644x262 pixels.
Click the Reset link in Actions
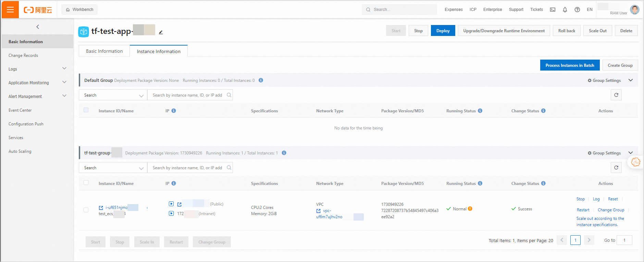coord(613,199)
